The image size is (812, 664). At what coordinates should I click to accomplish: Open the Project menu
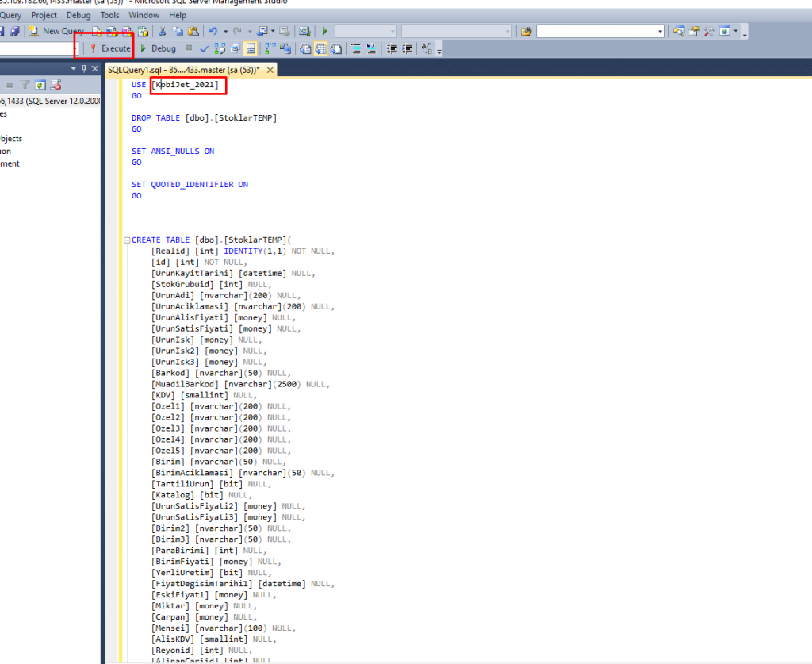pyautogui.click(x=44, y=15)
